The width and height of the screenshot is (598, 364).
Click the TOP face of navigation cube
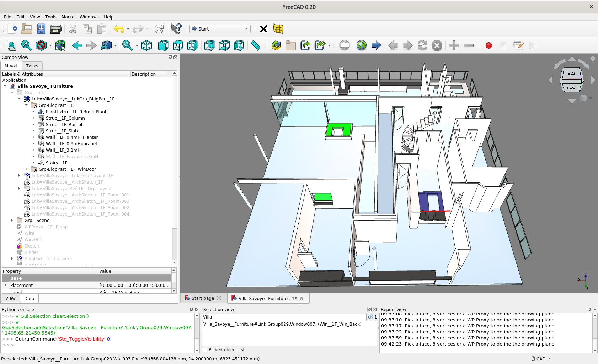[571, 74]
